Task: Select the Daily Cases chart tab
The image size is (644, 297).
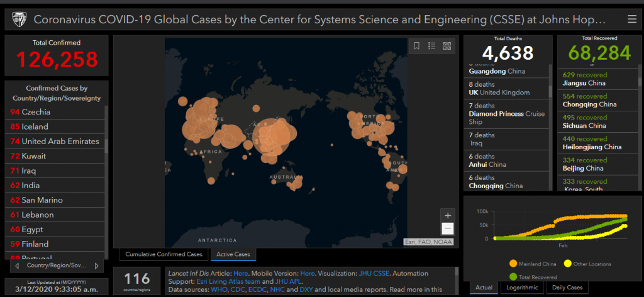Action: (x=567, y=288)
